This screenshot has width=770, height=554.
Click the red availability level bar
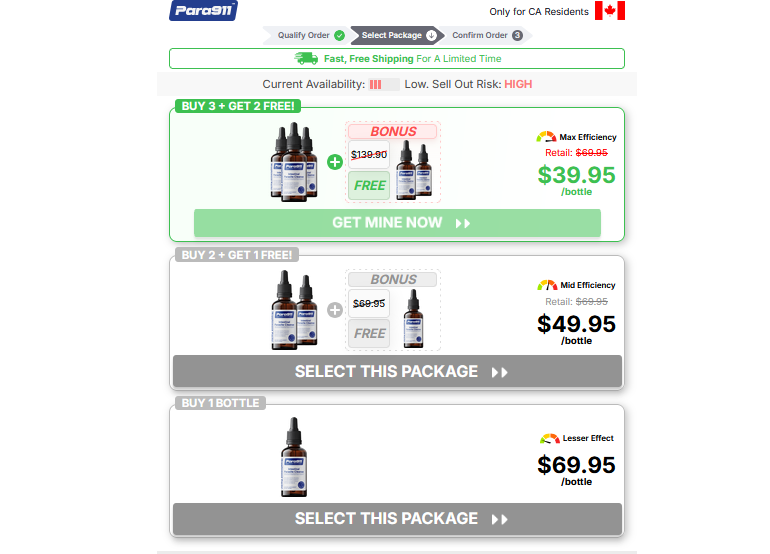pyautogui.click(x=376, y=84)
